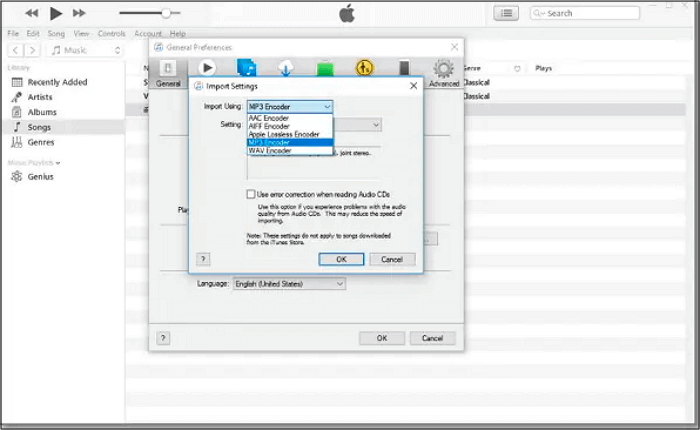Open the list view icon beside Search
Viewport: 700px width, 430px height.
point(507,13)
